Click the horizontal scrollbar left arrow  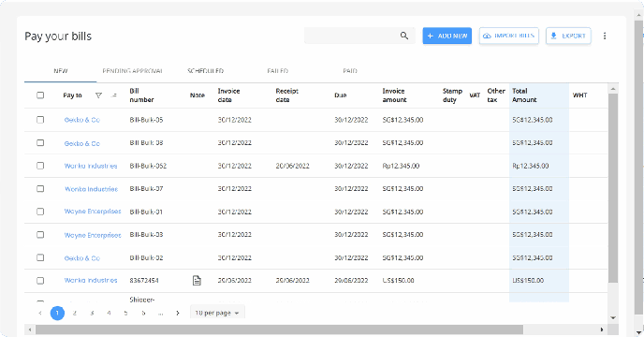tap(29, 330)
